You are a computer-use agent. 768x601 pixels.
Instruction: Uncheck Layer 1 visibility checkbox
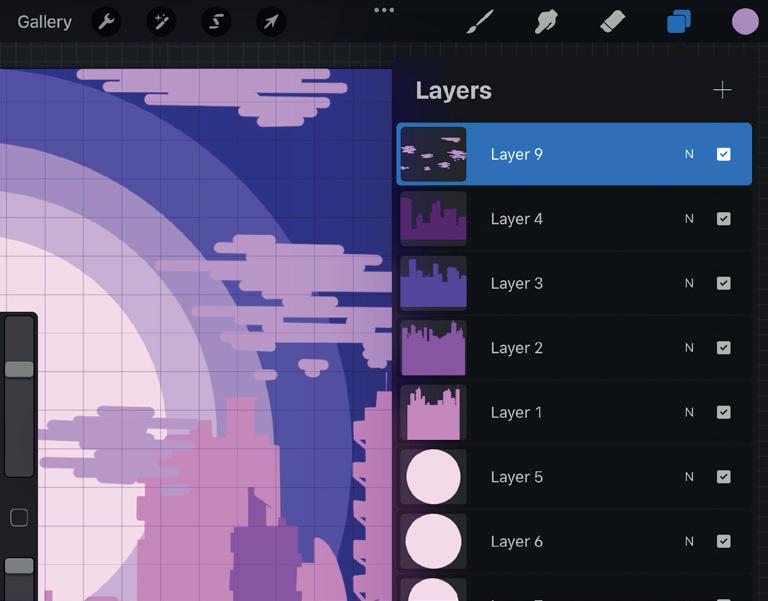click(x=723, y=412)
